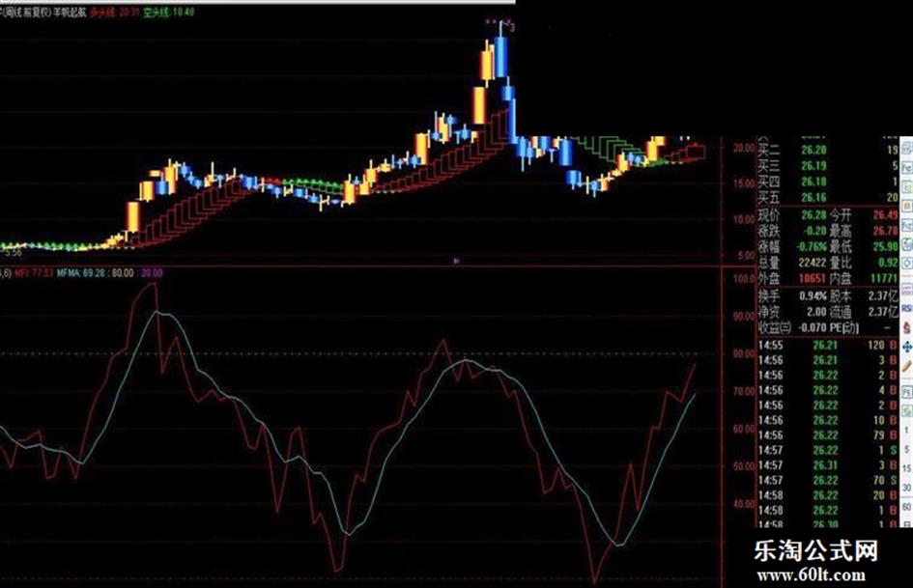
Task: Click the 内盘 value 11771
Action: pos(884,279)
